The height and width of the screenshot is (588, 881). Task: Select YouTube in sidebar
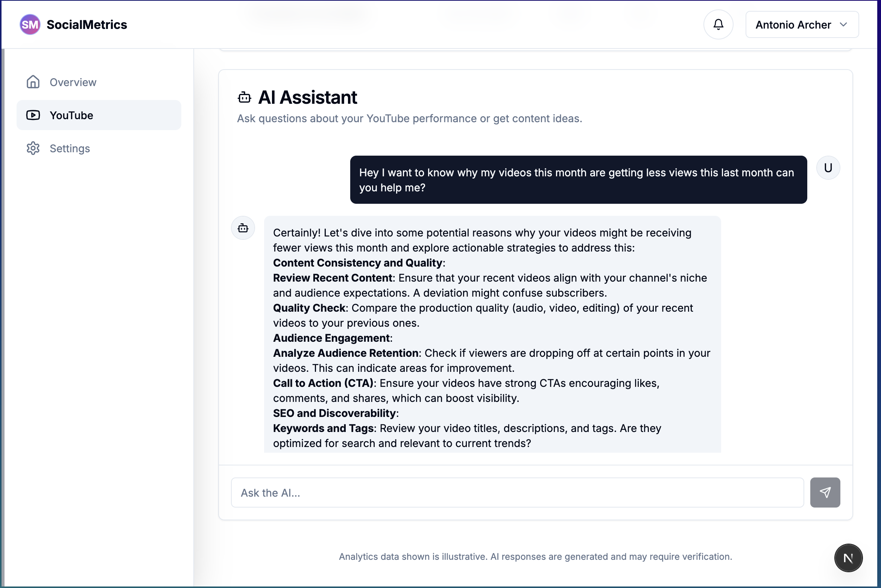click(x=99, y=115)
